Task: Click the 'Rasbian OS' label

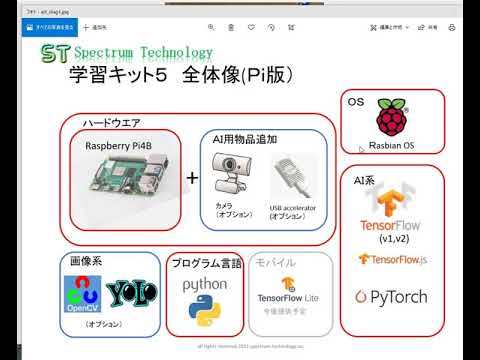Action: click(x=392, y=145)
